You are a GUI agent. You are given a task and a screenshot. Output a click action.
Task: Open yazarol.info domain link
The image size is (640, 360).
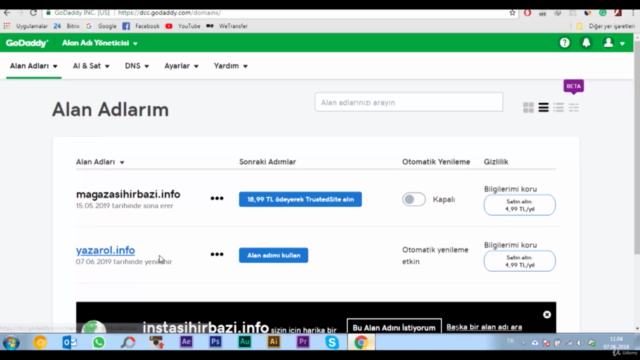[x=105, y=250]
